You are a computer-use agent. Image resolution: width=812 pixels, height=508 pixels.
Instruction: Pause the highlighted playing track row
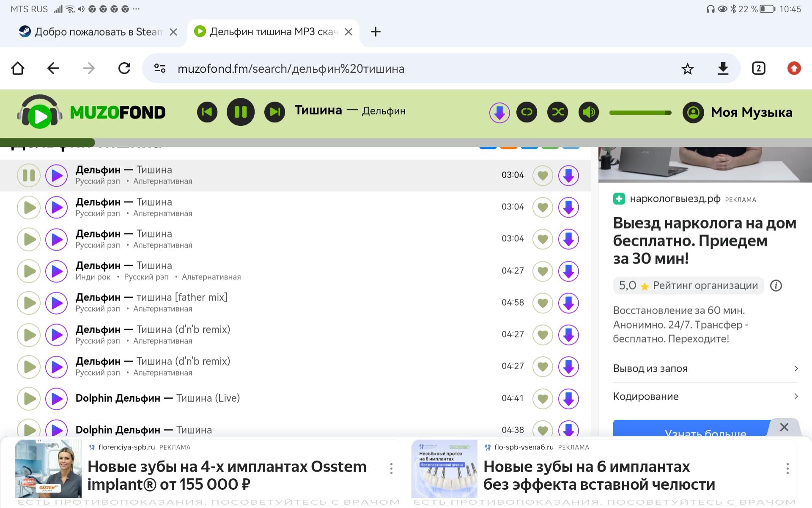tap(29, 175)
